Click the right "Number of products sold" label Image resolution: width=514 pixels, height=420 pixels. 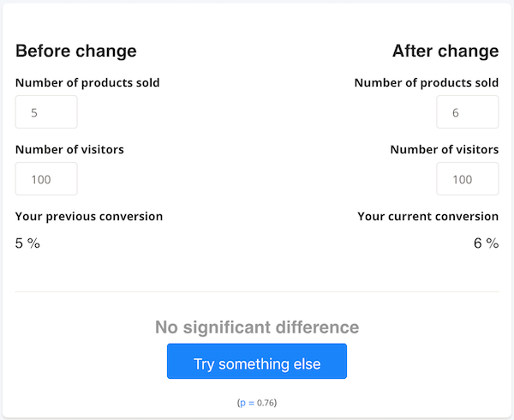pyautogui.click(x=427, y=83)
